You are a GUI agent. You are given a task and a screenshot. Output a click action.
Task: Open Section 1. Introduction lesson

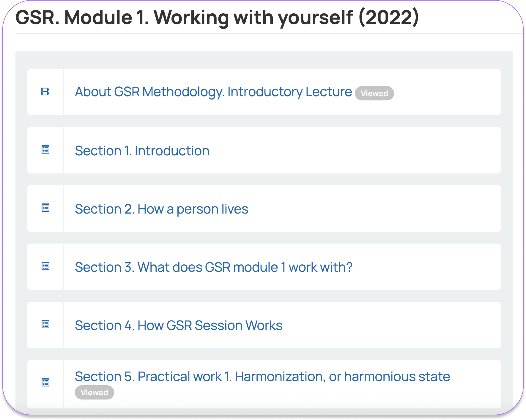click(x=142, y=151)
